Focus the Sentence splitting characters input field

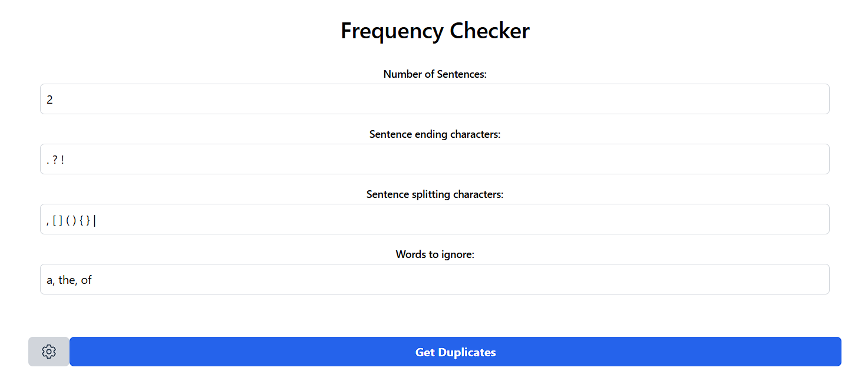tap(435, 219)
